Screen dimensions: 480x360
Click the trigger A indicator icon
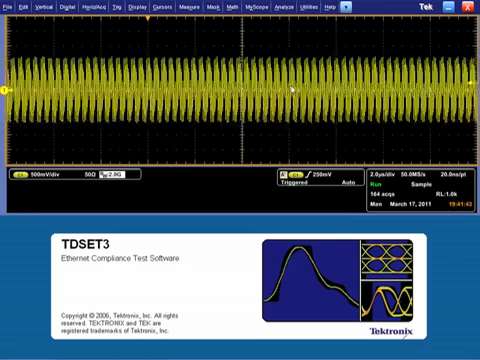pyautogui.click(x=283, y=175)
